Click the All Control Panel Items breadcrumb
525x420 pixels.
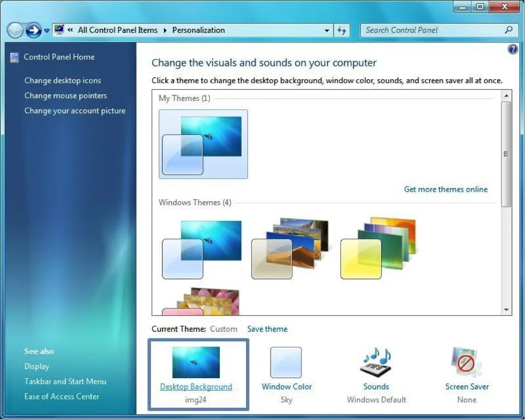117,30
